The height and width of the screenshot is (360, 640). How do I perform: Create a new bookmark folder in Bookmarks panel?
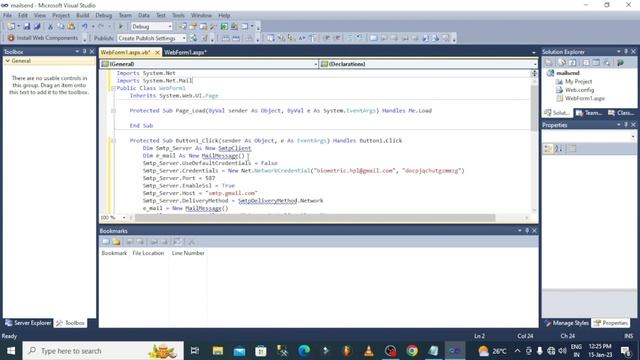[116, 242]
